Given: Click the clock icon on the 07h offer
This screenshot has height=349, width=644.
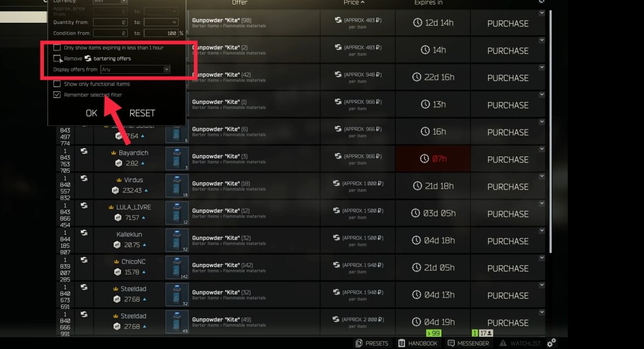Looking at the screenshot, I should [x=424, y=159].
